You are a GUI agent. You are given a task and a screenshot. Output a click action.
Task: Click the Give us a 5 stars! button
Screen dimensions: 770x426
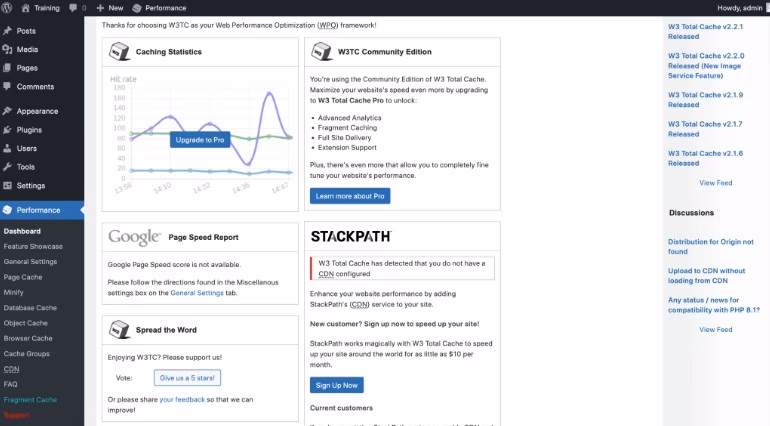coord(187,377)
